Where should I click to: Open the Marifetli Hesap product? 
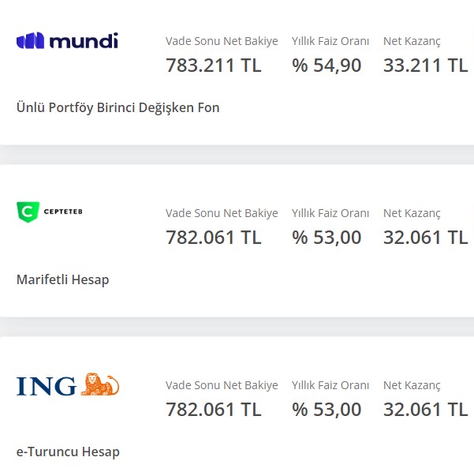click(63, 280)
